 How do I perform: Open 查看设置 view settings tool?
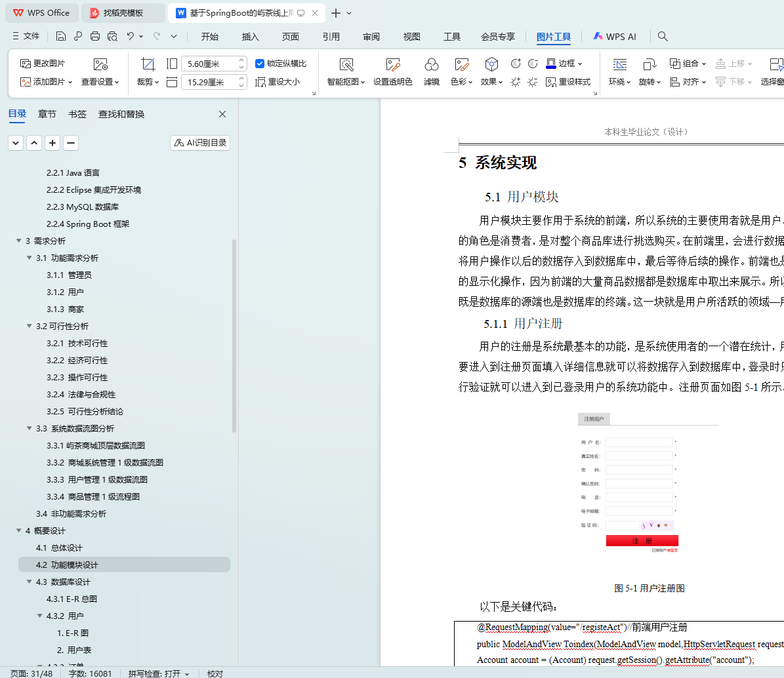coord(100,72)
